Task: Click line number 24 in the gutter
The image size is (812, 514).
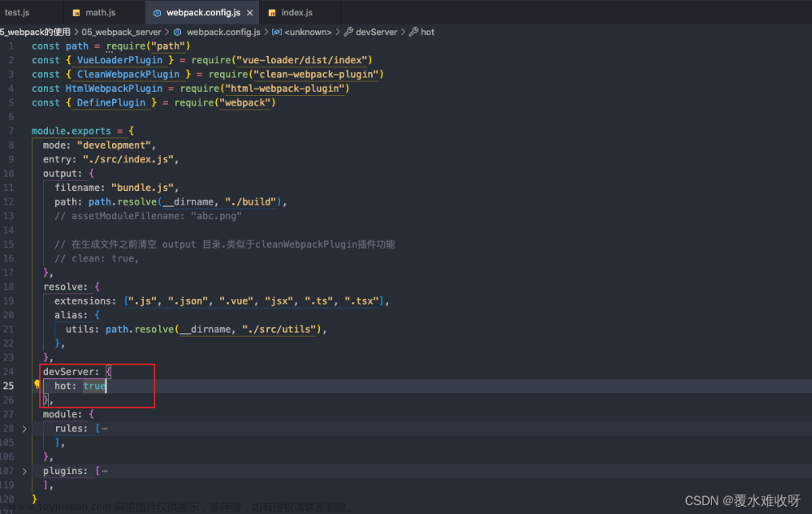Action: (x=8, y=372)
